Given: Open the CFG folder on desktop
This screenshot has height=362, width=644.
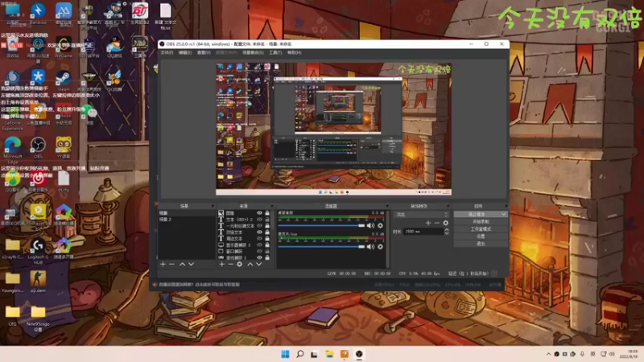Looking at the screenshot, I should [13, 315].
